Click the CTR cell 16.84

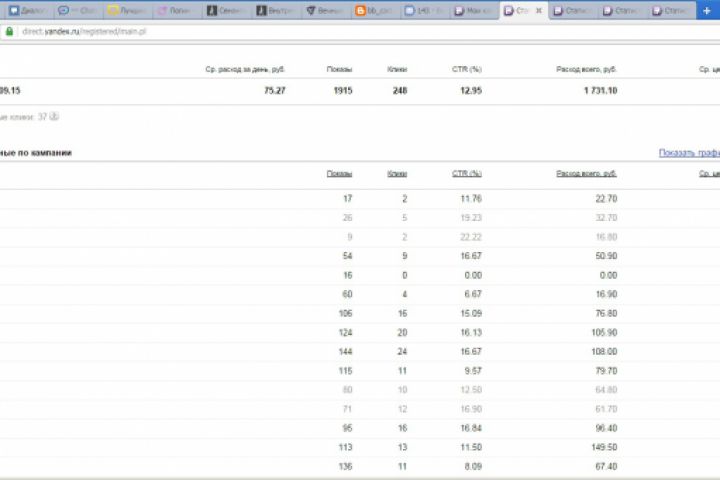tap(471, 428)
